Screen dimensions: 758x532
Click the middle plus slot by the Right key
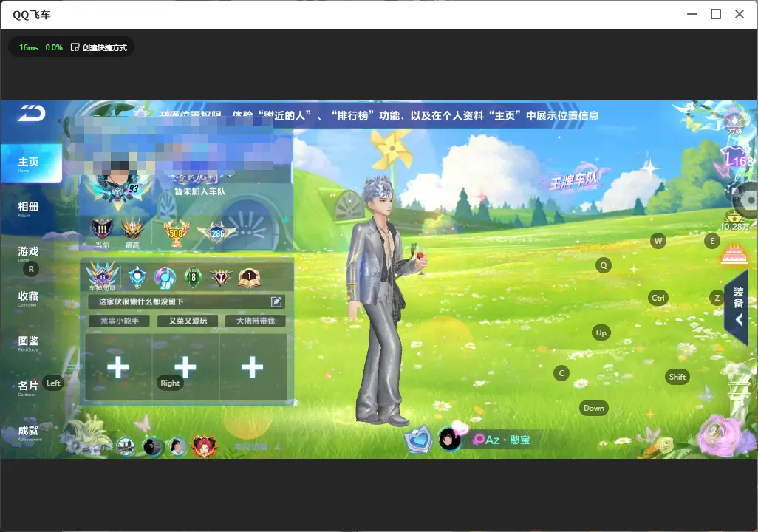tap(185, 367)
